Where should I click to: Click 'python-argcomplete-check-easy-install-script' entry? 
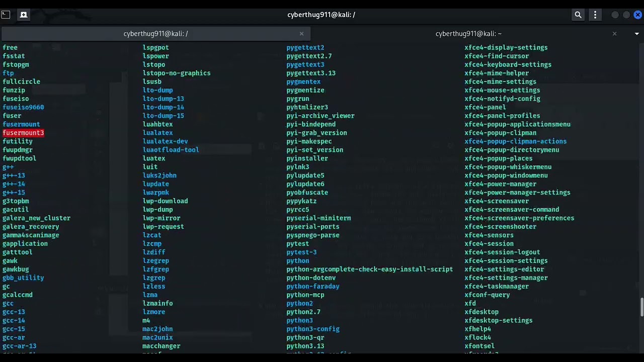[x=369, y=269]
